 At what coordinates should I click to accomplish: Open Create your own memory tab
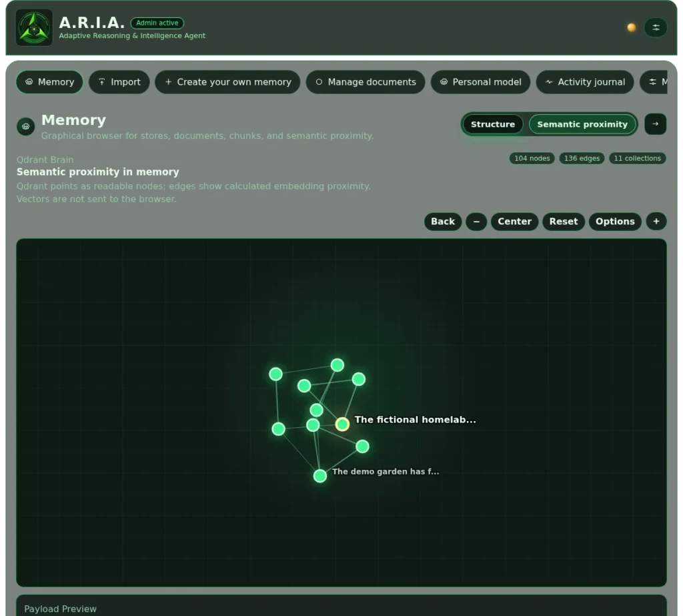227,82
